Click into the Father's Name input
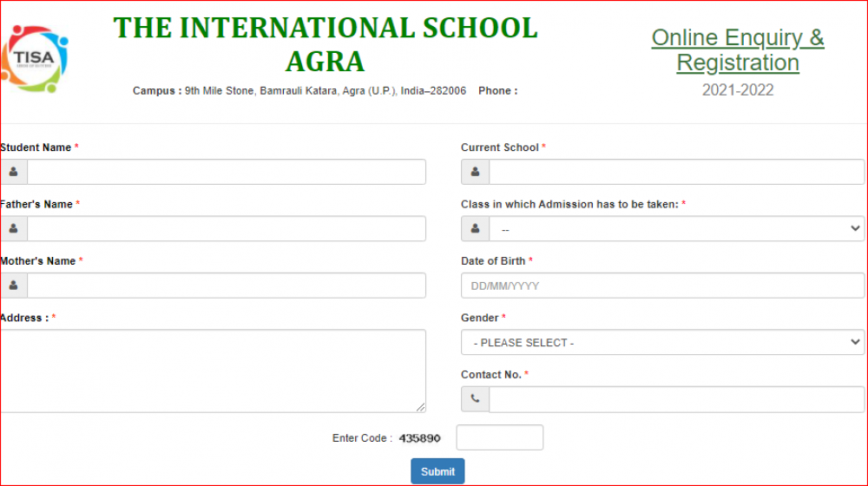The width and height of the screenshot is (868, 486). coord(226,229)
